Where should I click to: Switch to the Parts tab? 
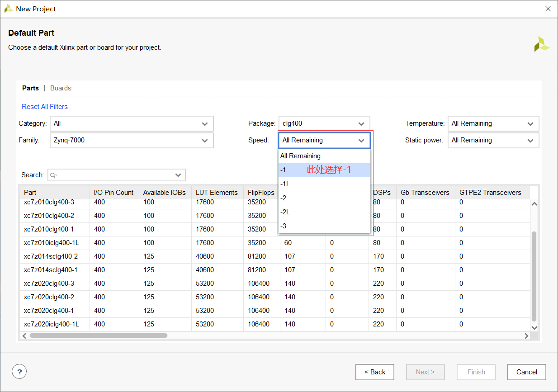coord(30,88)
